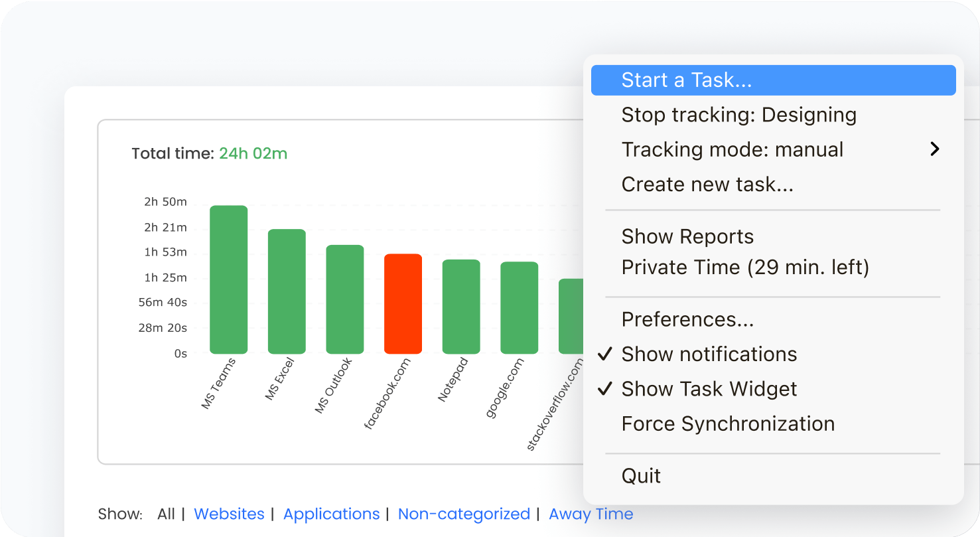Choose Create new task option
The width and height of the screenshot is (980, 537).
click(707, 184)
